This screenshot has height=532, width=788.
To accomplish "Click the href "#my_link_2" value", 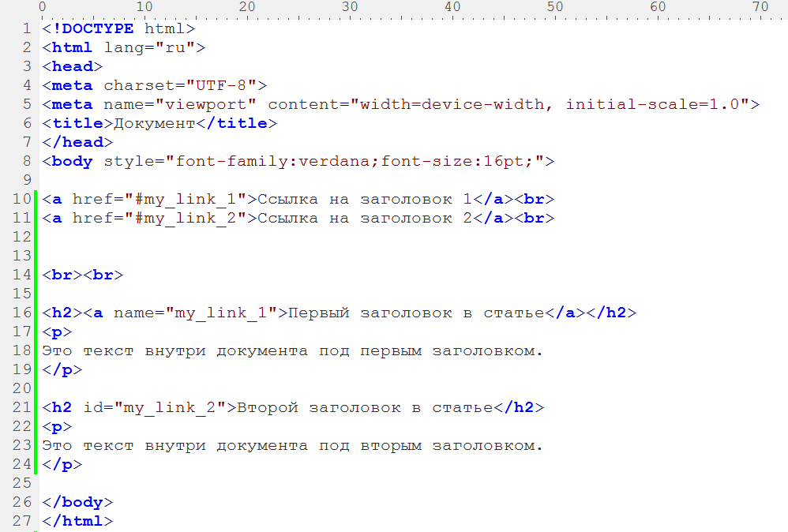I will point(185,219).
